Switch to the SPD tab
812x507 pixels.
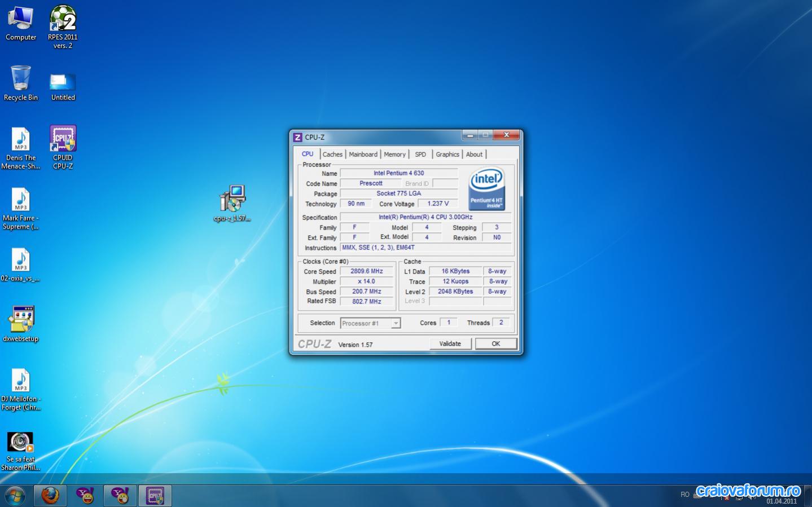420,155
